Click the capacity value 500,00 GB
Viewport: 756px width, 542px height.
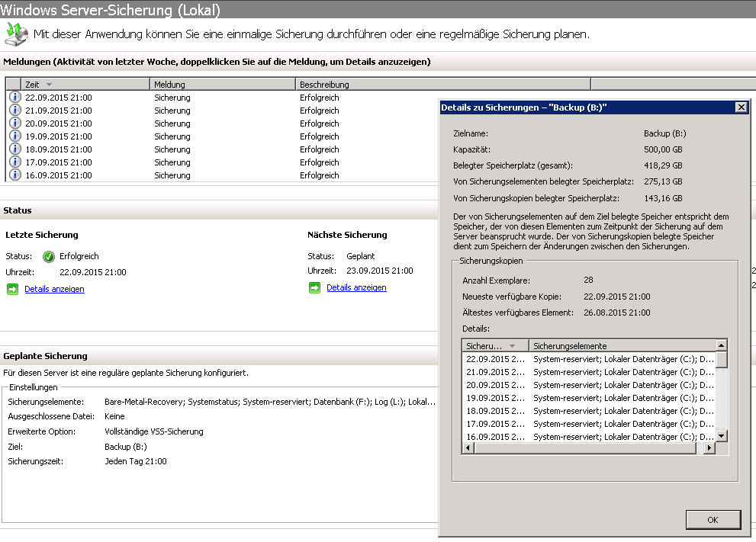pyautogui.click(x=663, y=149)
